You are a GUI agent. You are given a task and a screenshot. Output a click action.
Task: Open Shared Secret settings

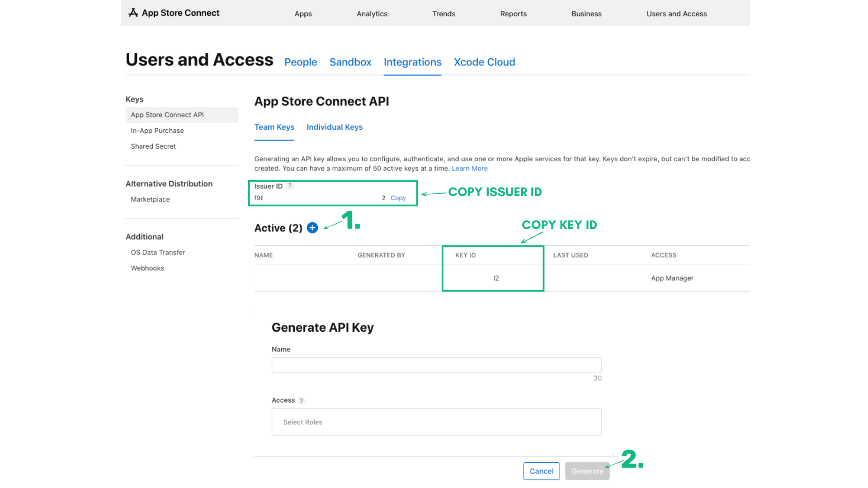[x=153, y=146]
